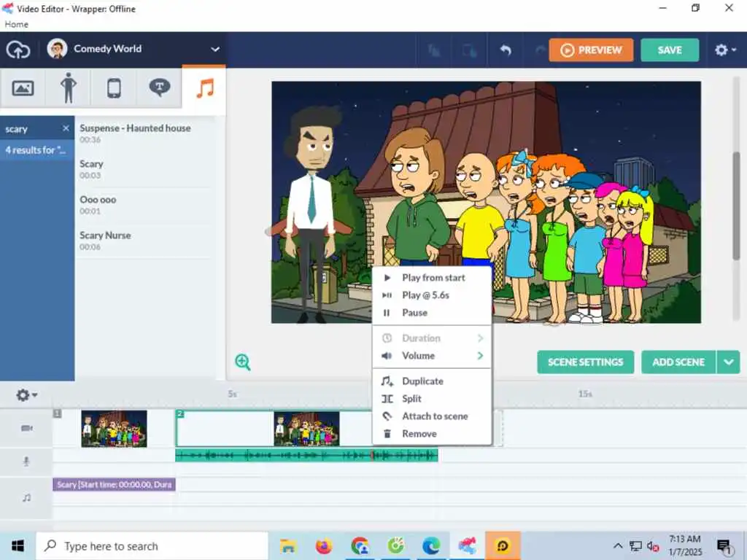Show hidden system tray icons

pyautogui.click(x=618, y=545)
